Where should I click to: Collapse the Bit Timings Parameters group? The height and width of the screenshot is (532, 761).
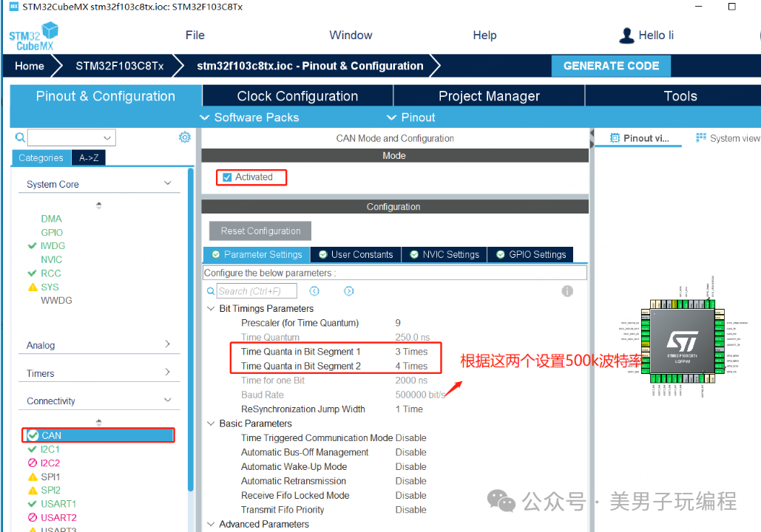211,308
